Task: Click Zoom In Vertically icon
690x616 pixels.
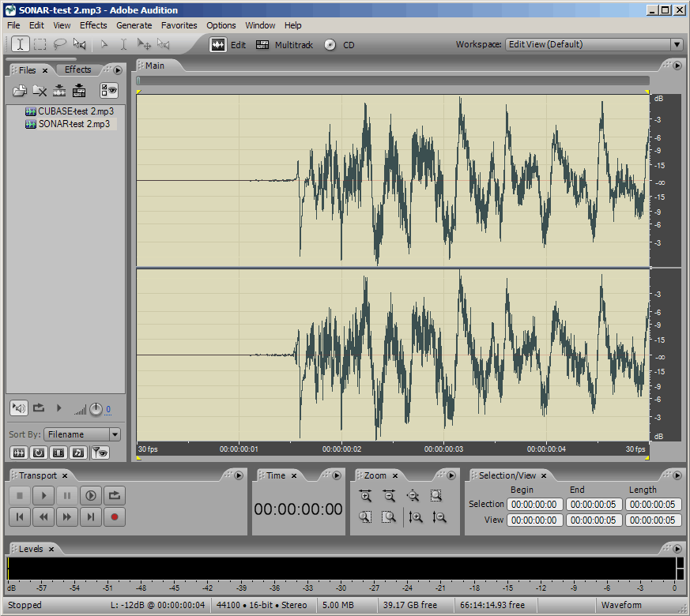Action: [x=416, y=516]
